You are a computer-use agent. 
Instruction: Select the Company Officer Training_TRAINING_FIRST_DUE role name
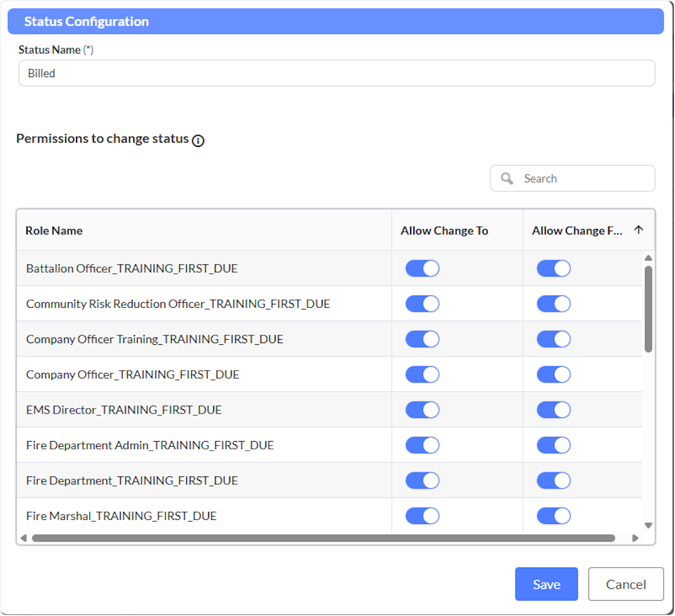pyautogui.click(x=155, y=339)
